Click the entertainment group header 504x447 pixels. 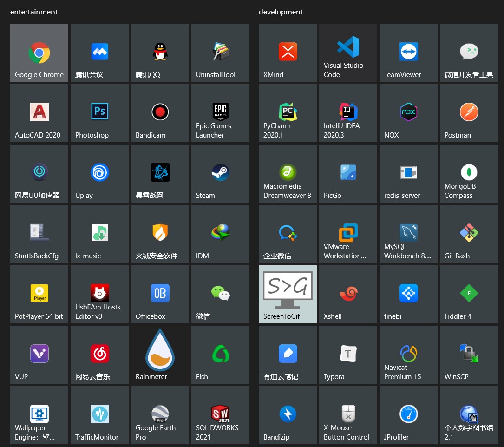point(34,12)
